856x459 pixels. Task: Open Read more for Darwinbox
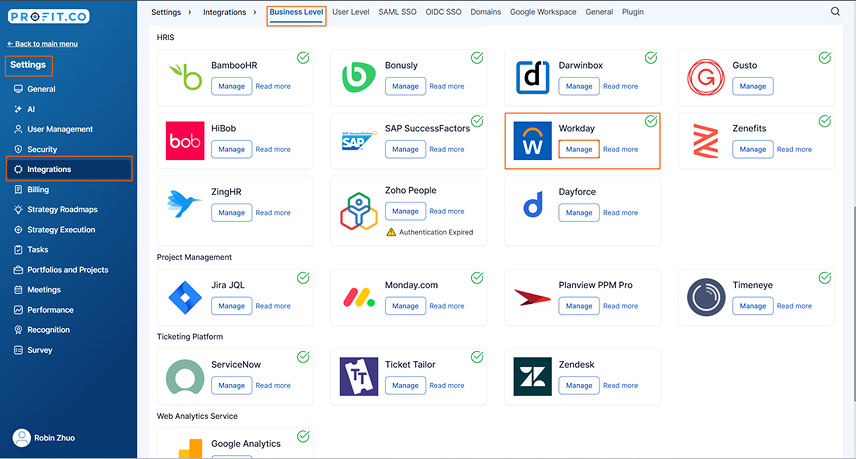tap(620, 86)
